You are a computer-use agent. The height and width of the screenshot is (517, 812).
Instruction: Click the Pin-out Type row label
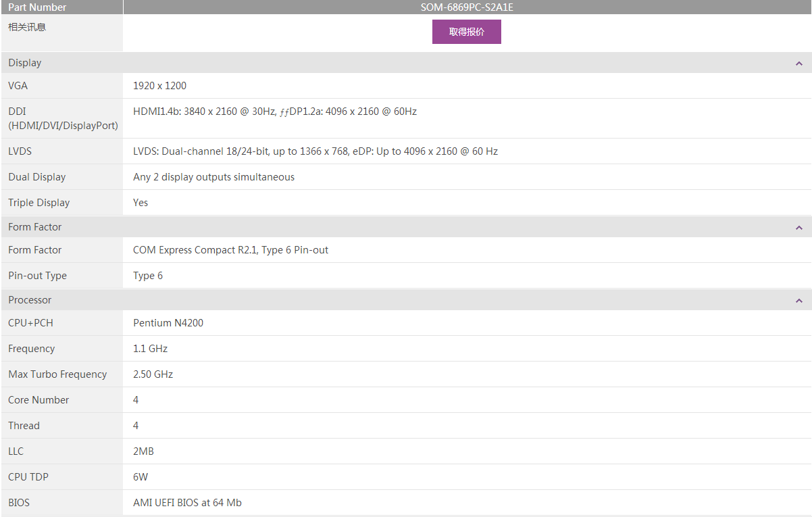37,276
